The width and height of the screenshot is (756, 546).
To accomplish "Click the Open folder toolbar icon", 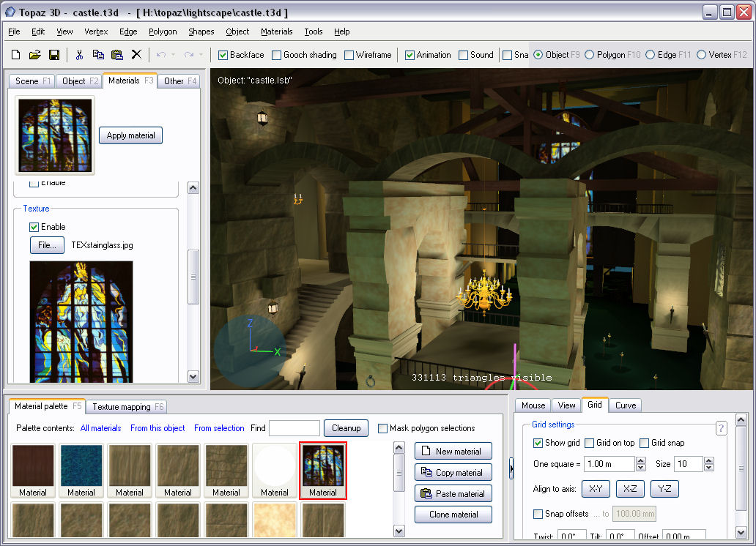I will click(34, 55).
